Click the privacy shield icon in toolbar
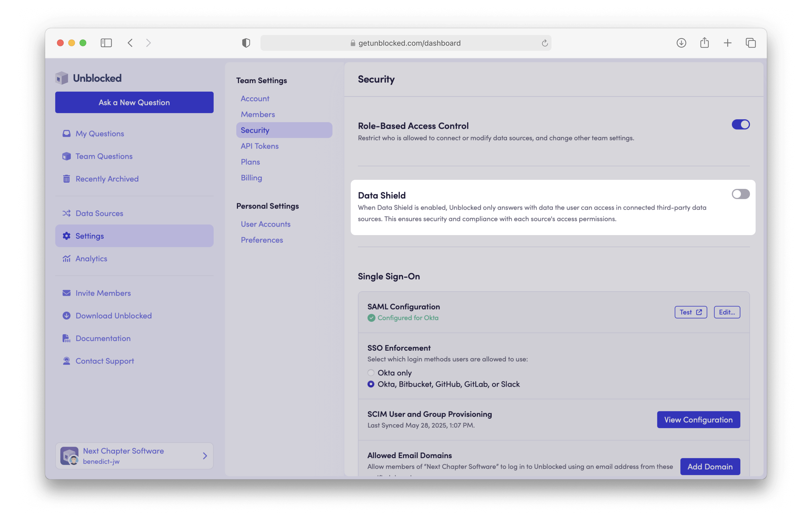This screenshot has height=513, width=812. click(246, 43)
